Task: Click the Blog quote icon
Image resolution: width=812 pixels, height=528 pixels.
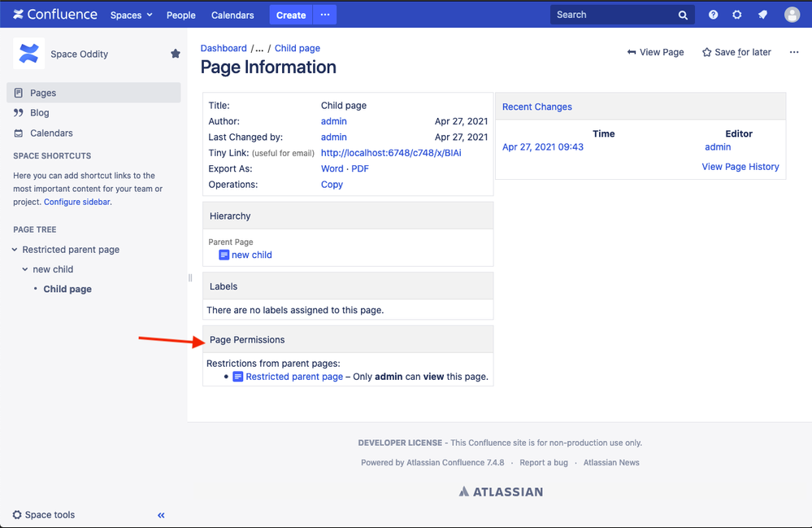Action: (18, 112)
